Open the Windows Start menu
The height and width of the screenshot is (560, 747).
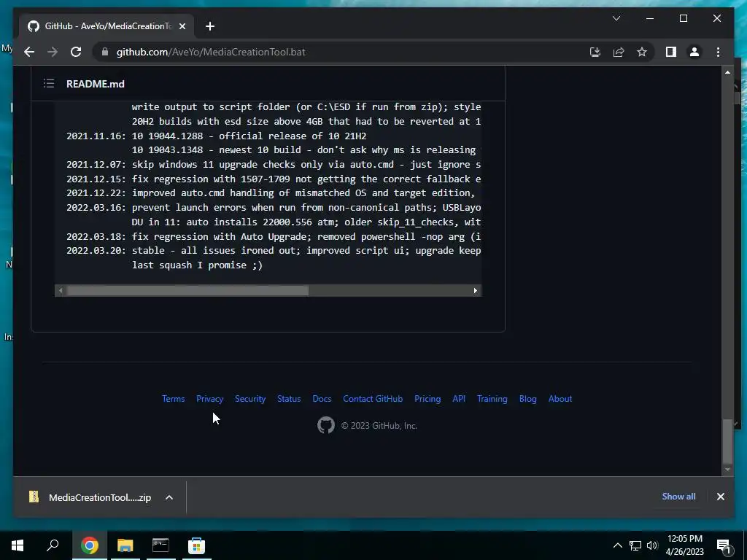pyautogui.click(x=18, y=545)
